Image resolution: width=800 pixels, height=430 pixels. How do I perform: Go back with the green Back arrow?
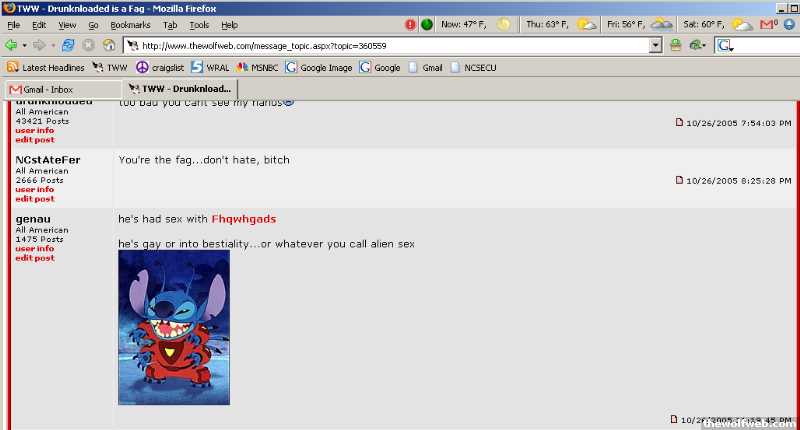click(11, 45)
